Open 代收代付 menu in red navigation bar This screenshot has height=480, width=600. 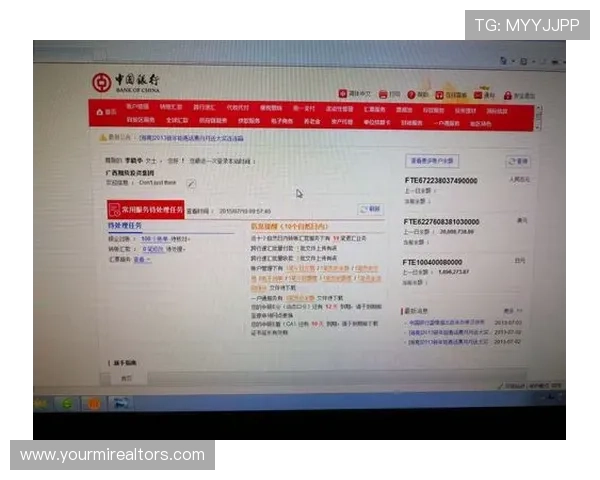pyautogui.click(x=238, y=108)
